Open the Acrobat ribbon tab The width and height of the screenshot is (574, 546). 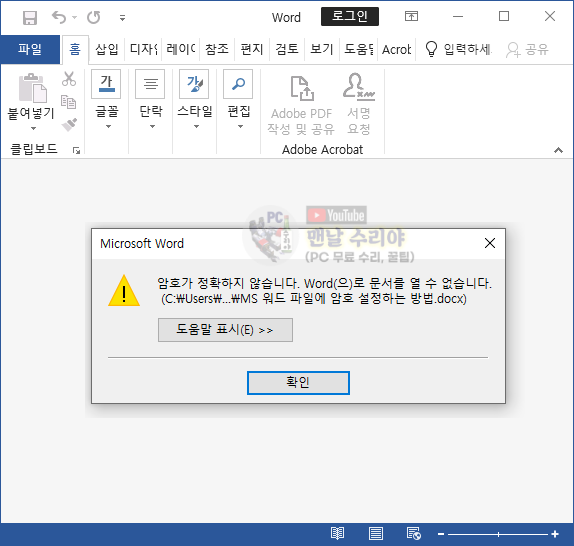[396, 49]
